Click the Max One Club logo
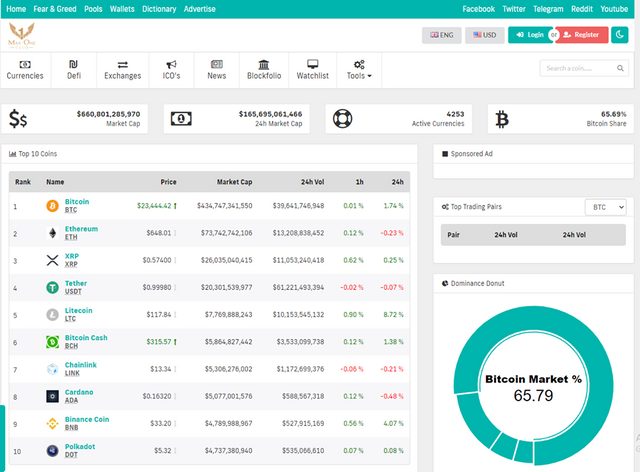640x472 pixels. tap(22, 36)
